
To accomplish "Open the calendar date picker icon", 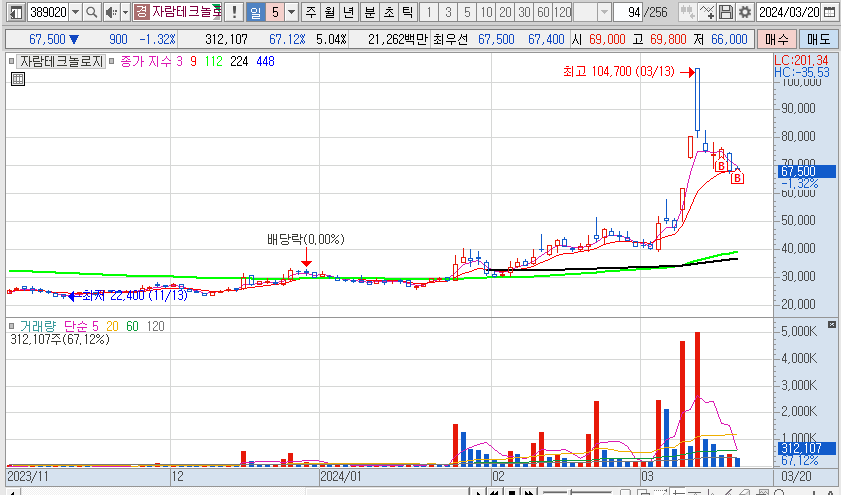I will point(829,12).
